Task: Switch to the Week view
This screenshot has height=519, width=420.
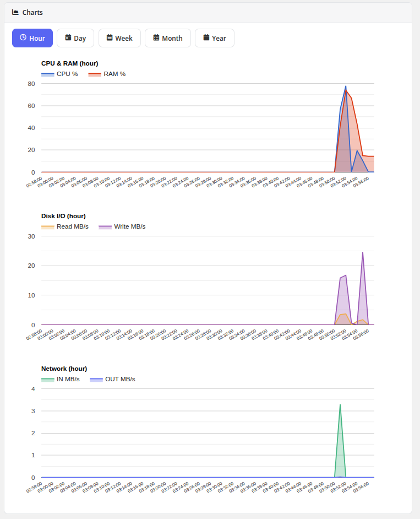Action: (119, 38)
